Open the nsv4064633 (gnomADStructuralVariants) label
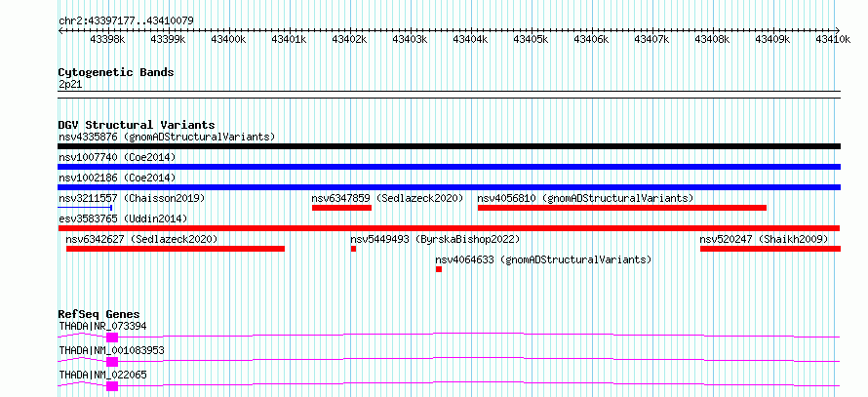868x397 pixels. [x=543, y=259]
